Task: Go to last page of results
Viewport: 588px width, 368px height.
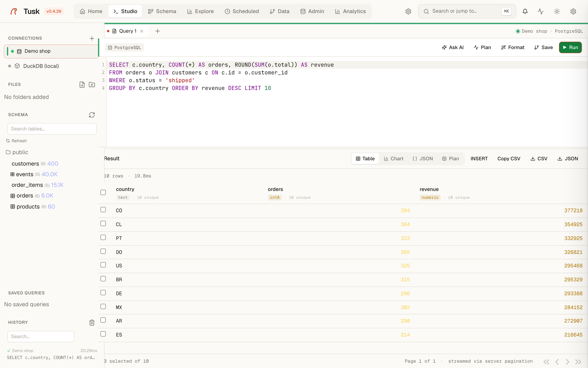Action: pyautogui.click(x=578, y=362)
